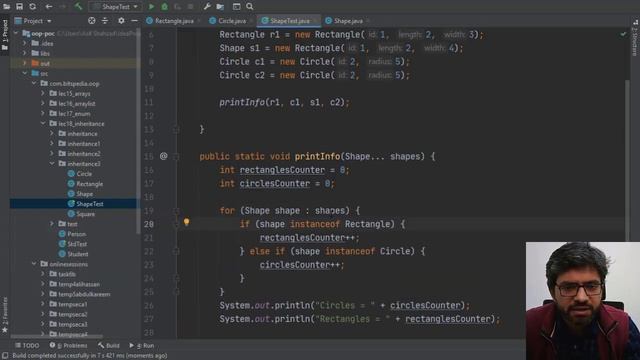
Task: Click the green inspection checkmark in editor corner
Action: pos(623,35)
